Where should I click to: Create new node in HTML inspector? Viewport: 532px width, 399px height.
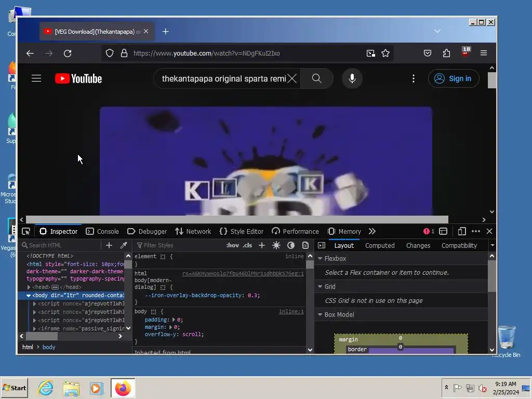pyautogui.click(x=109, y=245)
